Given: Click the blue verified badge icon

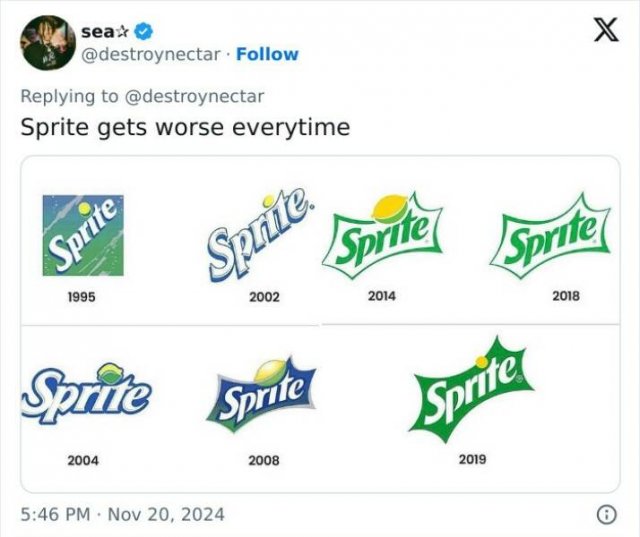Looking at the screenshot, I should (128, 32).
